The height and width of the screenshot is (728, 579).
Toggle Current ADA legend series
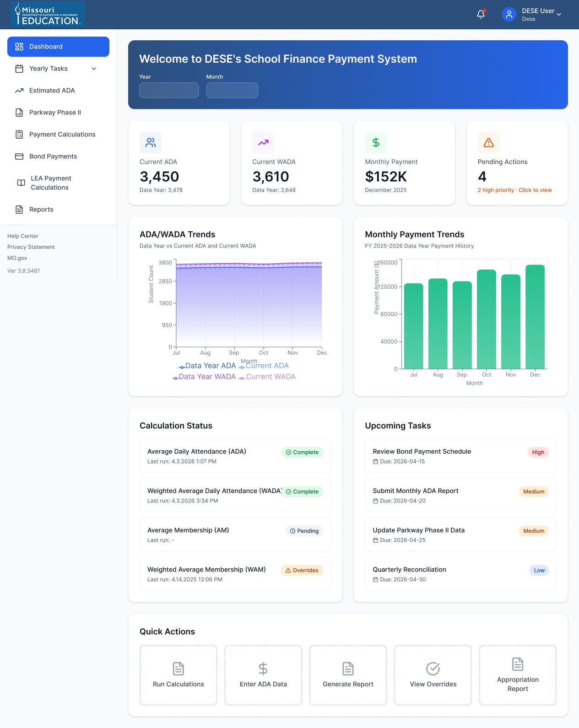pyautogui.click(x=264, y=366)
